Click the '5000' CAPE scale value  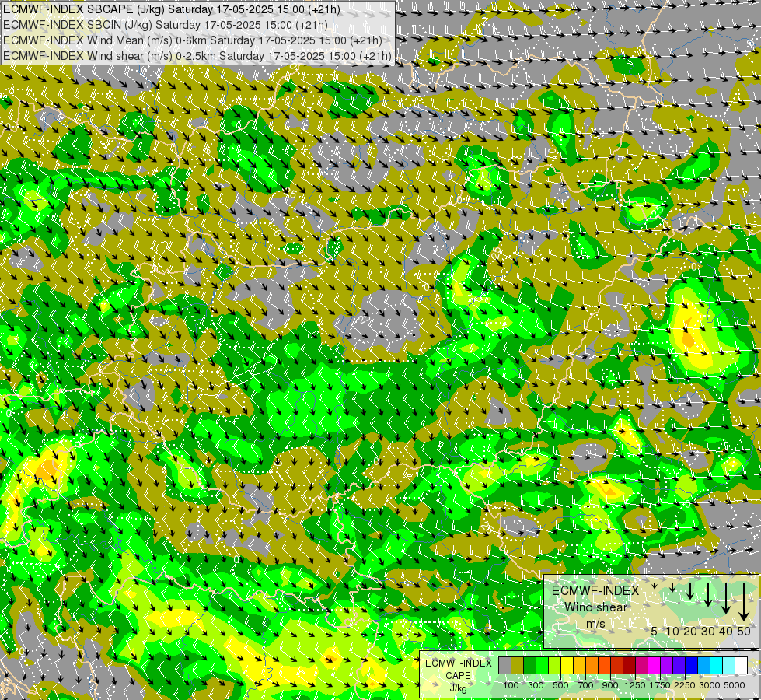coord(735,685)
